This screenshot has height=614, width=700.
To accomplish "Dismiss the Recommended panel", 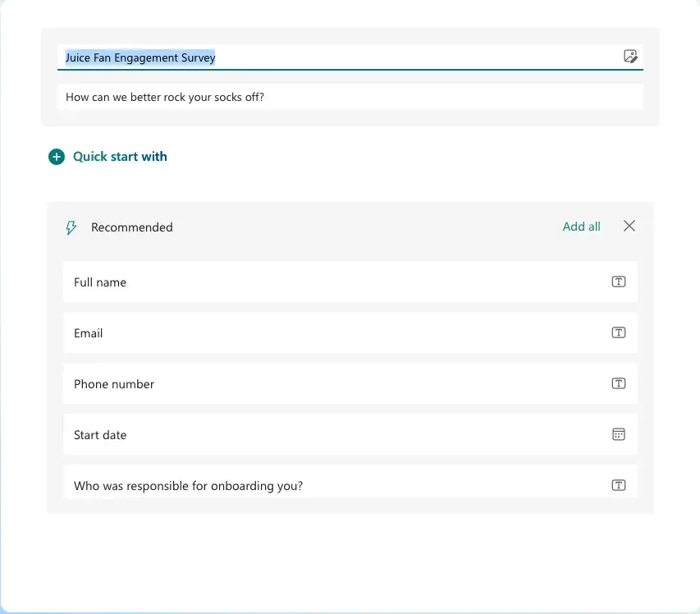I will click(629, 226).
